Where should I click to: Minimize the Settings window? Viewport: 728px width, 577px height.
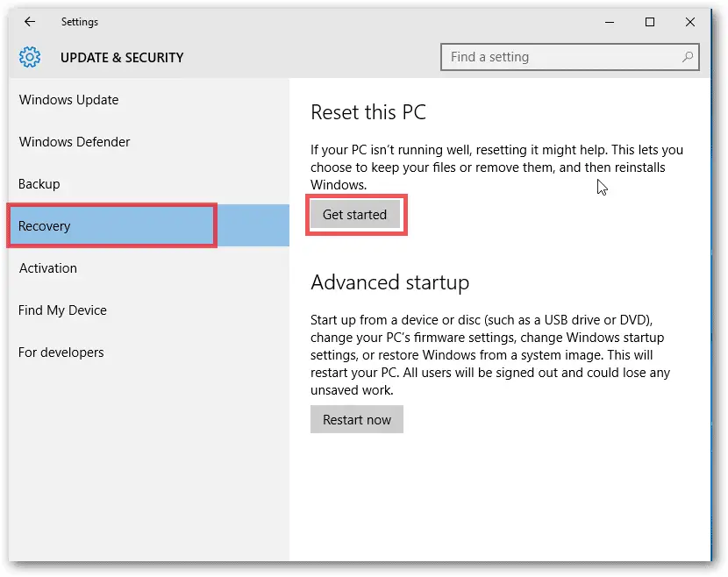[x=610, y=22]
